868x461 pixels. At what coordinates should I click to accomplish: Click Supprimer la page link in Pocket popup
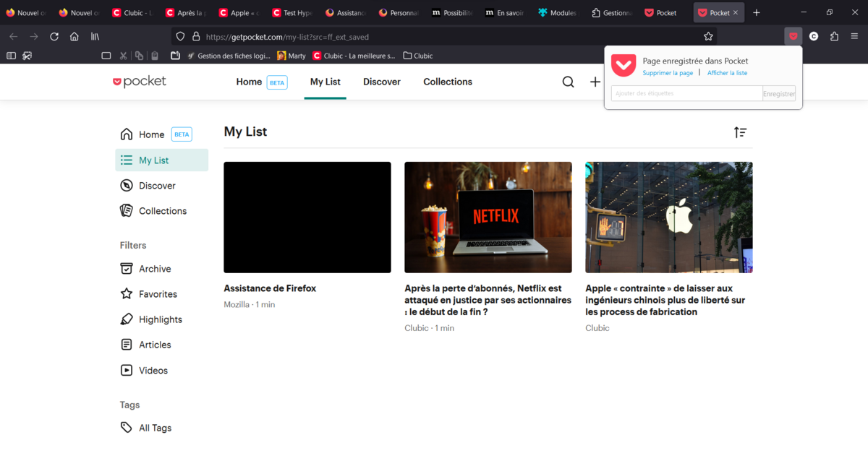[668, 73]
